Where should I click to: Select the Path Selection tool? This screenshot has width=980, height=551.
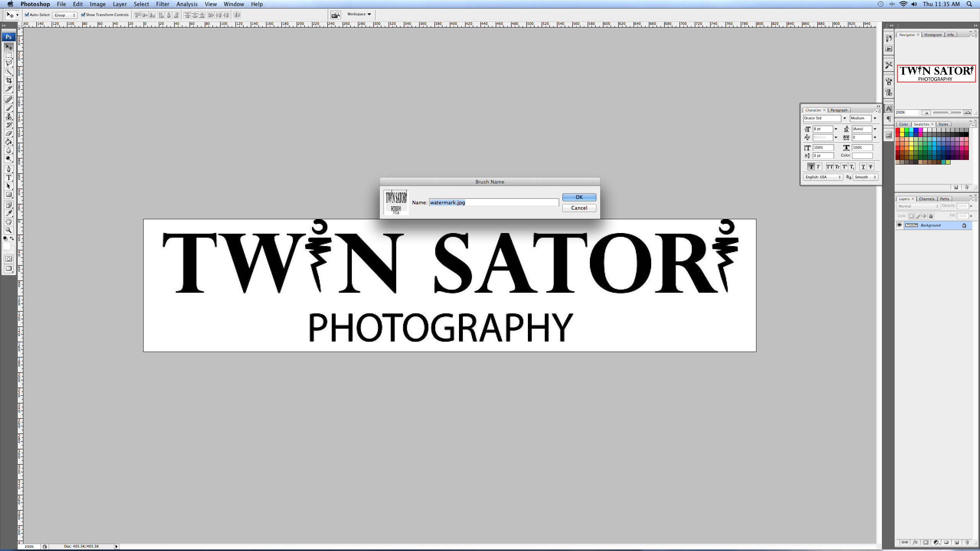tap(9, 186)
